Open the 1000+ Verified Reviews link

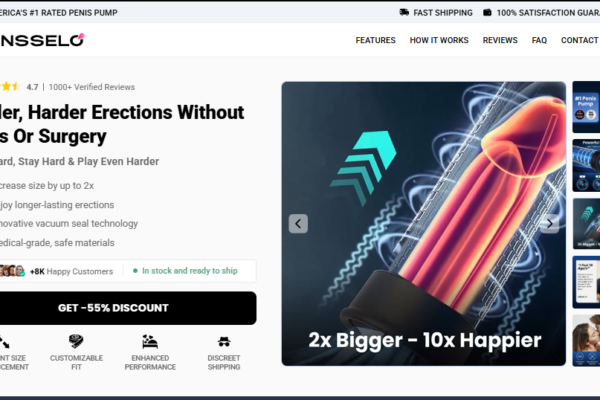click(x=92, y=87)
